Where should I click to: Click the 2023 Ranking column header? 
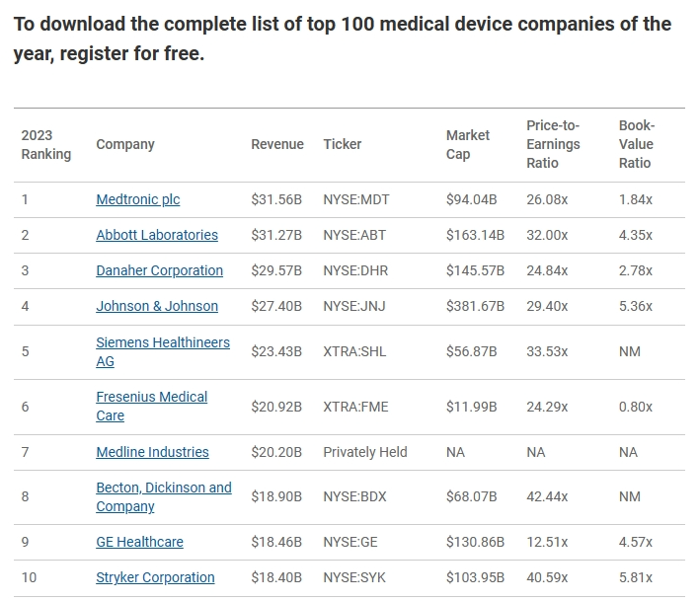pos(46,144)
